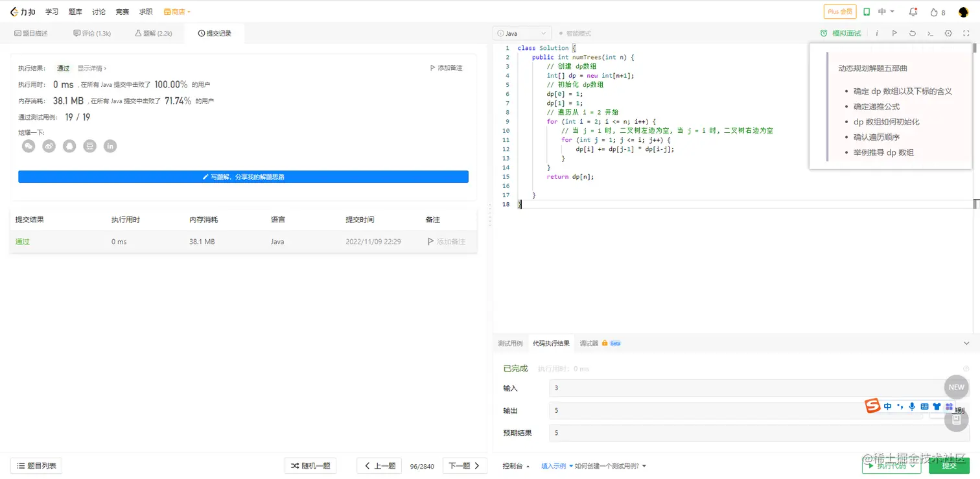
Task: Toggle Sogou voice input microphone
Action: 912,406
